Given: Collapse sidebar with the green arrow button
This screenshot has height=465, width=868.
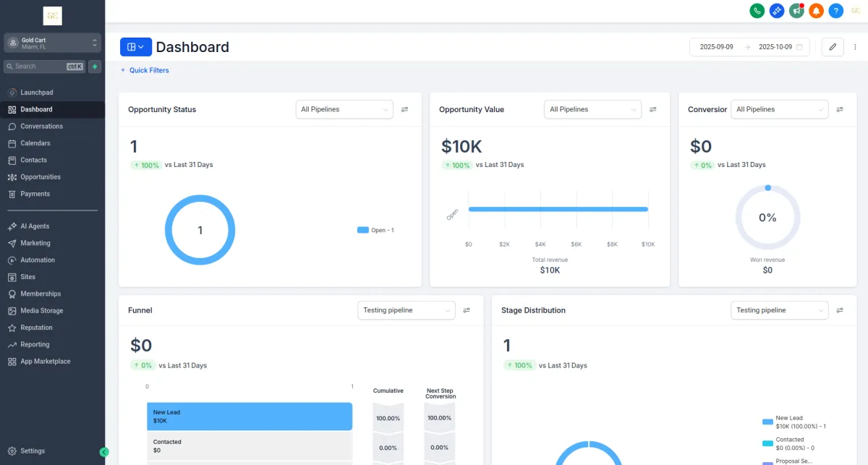Looking at the screenshot, I should (104, 452).
